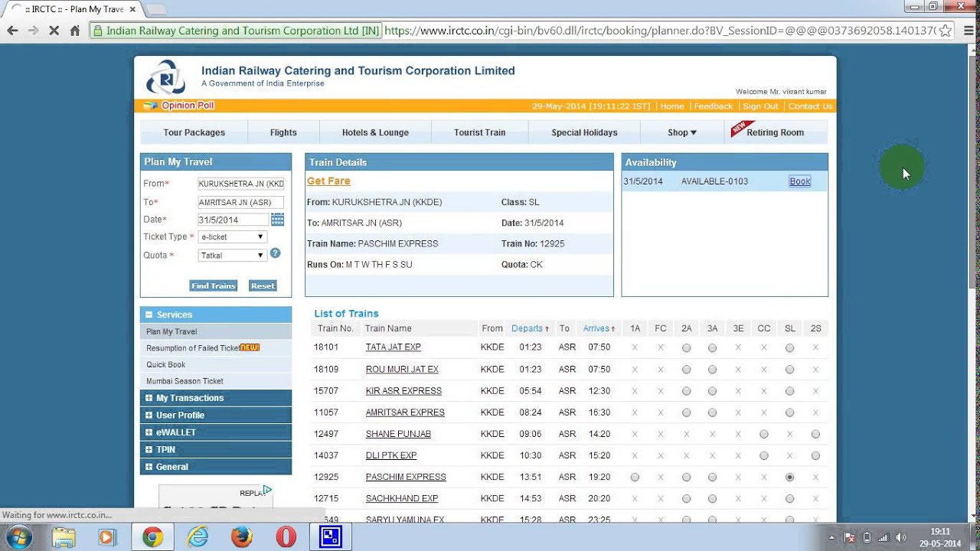This screenshot has height=551, width=980.
Task: Click the Reset button
Action: coord(263,285)
